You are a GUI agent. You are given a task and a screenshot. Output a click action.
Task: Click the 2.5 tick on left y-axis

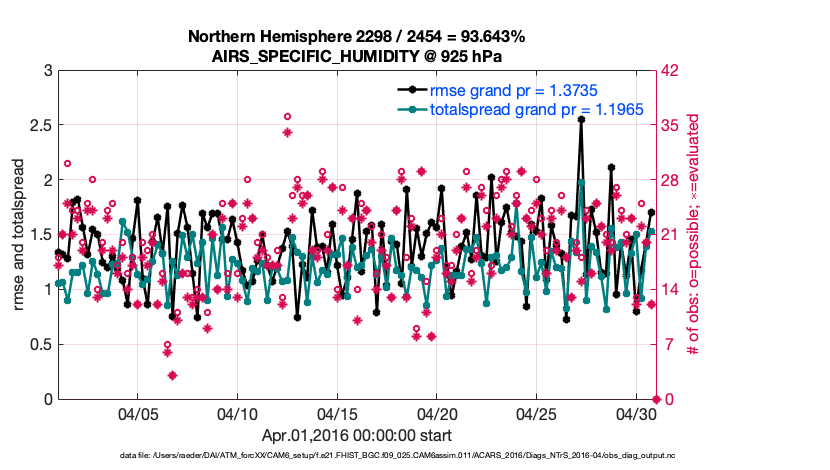38,125
